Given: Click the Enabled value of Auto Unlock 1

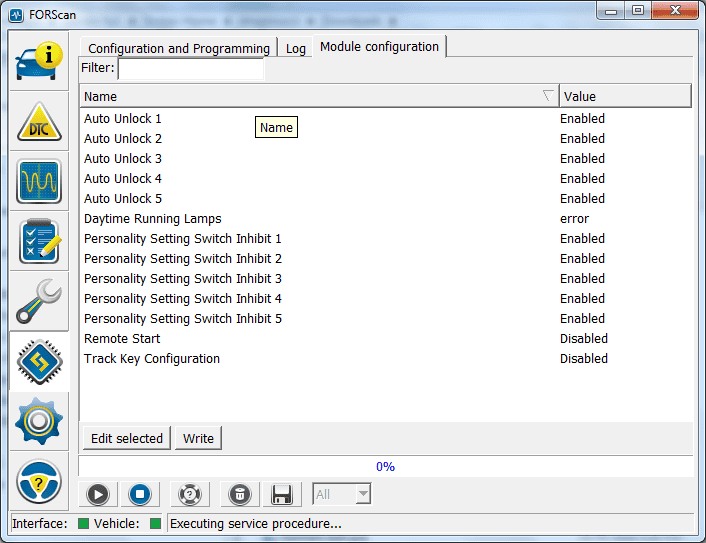Looking at the screenshot, I should click(582, 118).
